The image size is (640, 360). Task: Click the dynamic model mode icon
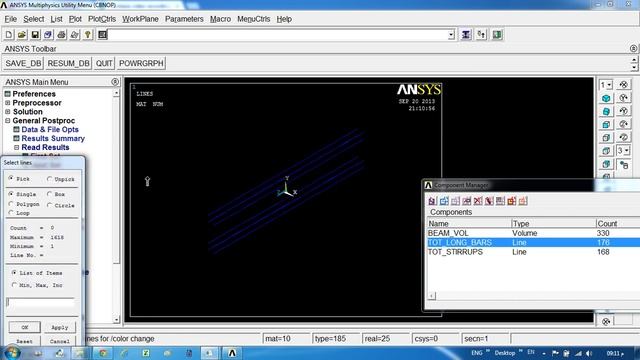(624, 165)
